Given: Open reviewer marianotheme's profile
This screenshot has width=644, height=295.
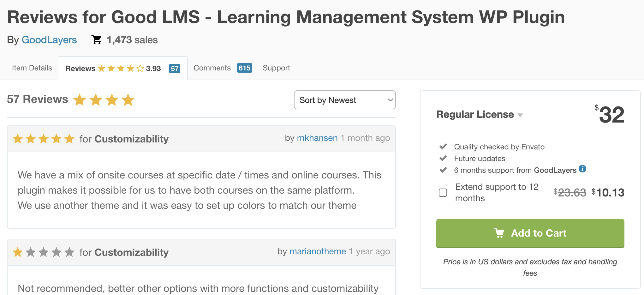Looking at the screenshot, I should (x=318, y=251).
